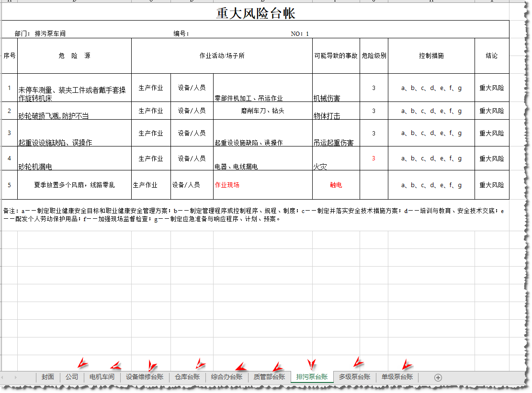Click the risk level 3 cell in row 1

(374, 88)
